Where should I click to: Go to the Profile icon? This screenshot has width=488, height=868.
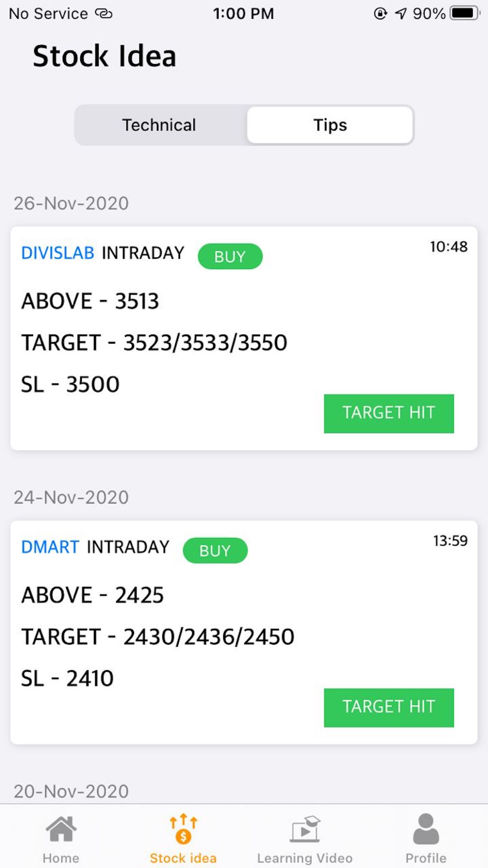(426, 829)
